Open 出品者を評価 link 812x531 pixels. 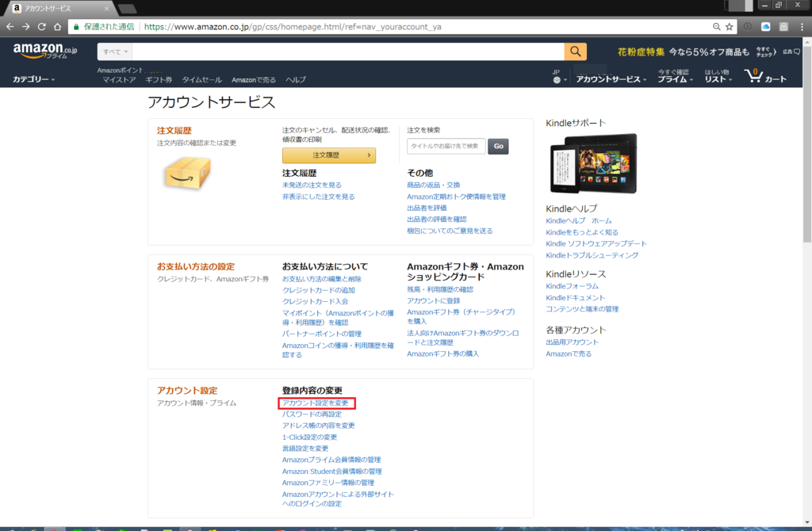pyautogui.click(x=427, y=208)
